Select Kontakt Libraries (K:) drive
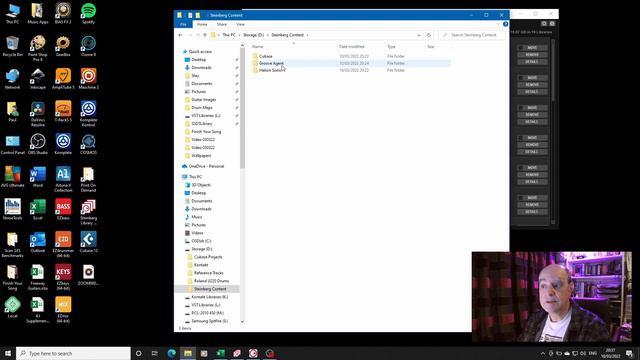The height and width of the screenshot is (360, 640). click(209, 297)
